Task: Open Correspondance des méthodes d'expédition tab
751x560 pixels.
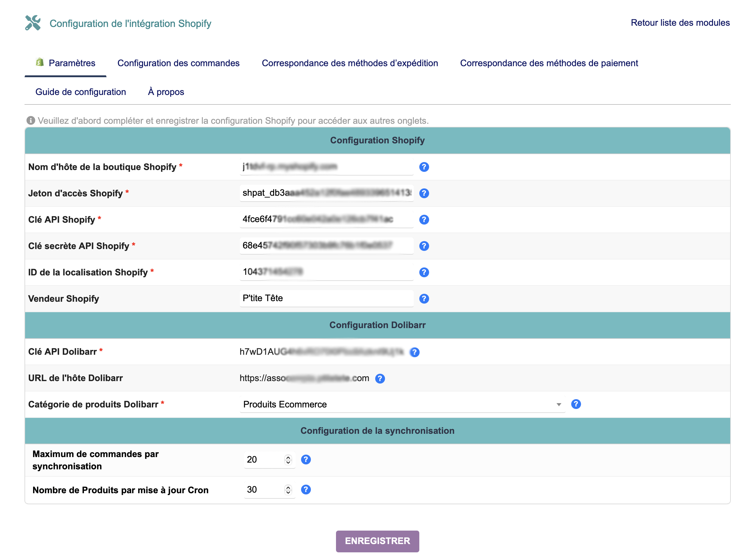Action: point(350,63)
